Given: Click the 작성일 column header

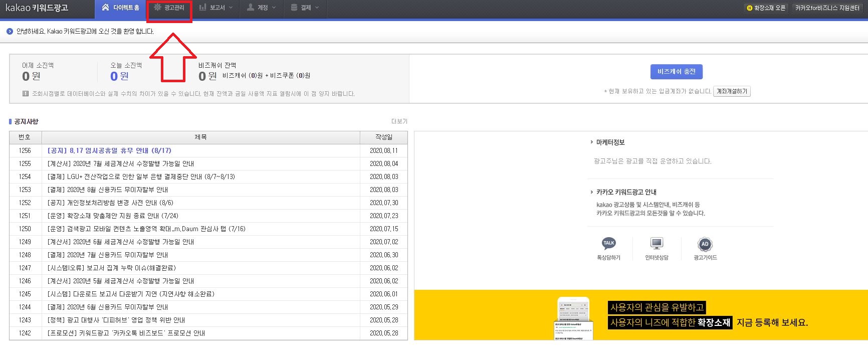Looking at the screenshot, I should 384,137.
